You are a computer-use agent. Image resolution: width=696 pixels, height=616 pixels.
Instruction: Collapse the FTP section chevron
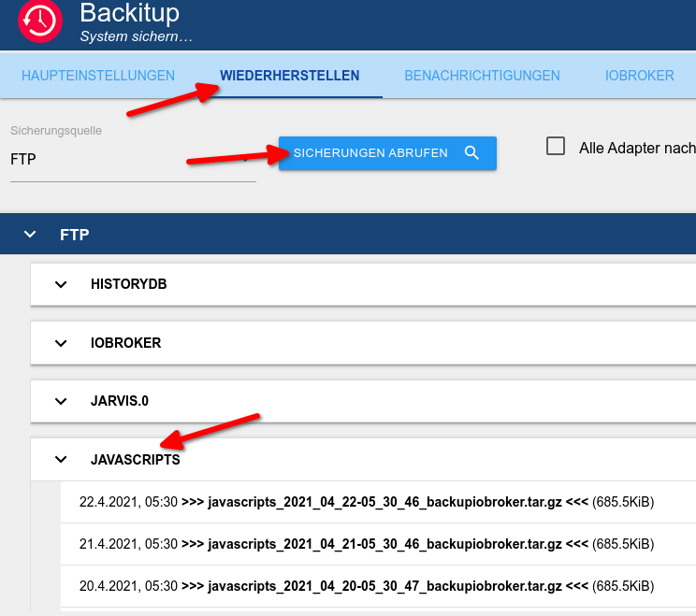30,234
